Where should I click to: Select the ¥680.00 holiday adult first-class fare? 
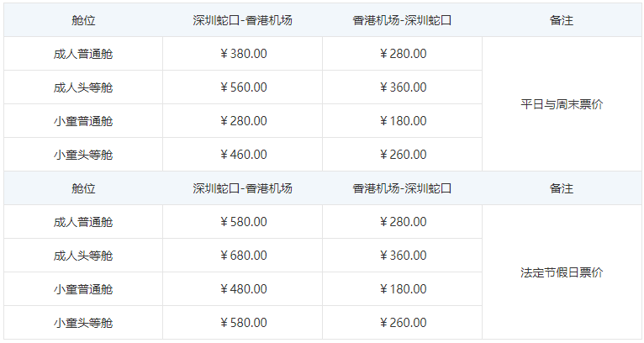[243, 256]
